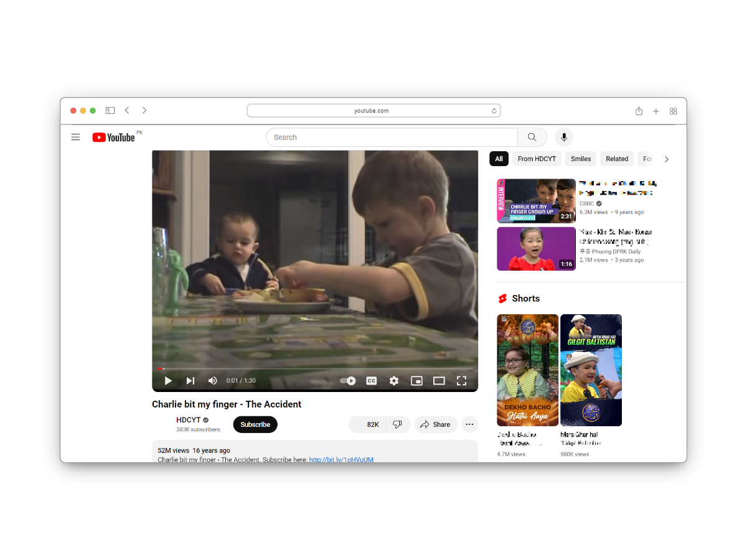Click the search magnifier button
This screenshot has width=747, height=560.
[x=532, y=138]
